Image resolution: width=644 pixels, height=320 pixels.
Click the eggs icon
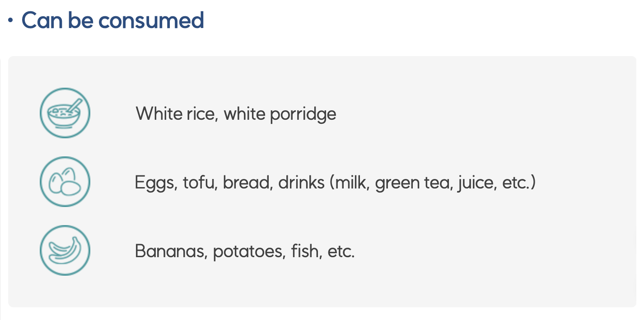[65, 182]
